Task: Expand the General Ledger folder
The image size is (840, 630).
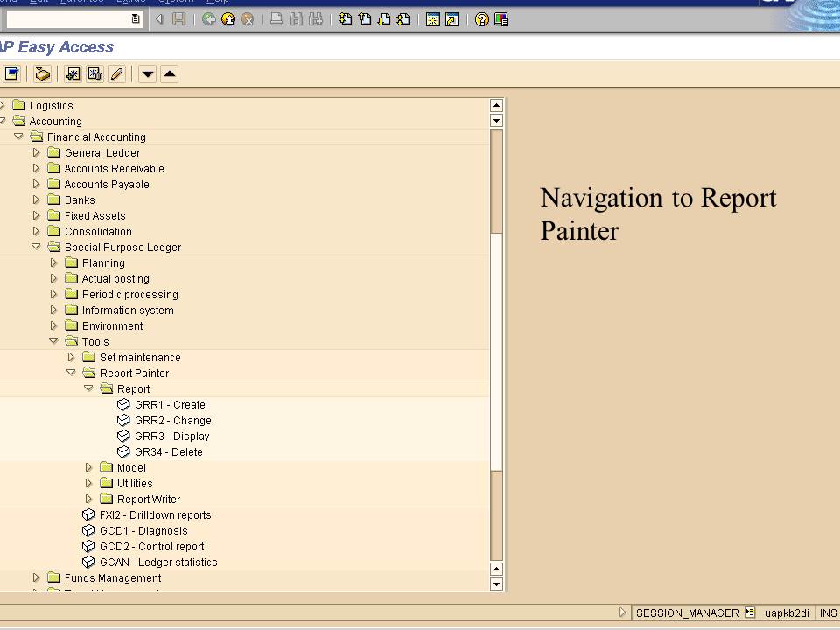Action: click(x=36, y=152)
